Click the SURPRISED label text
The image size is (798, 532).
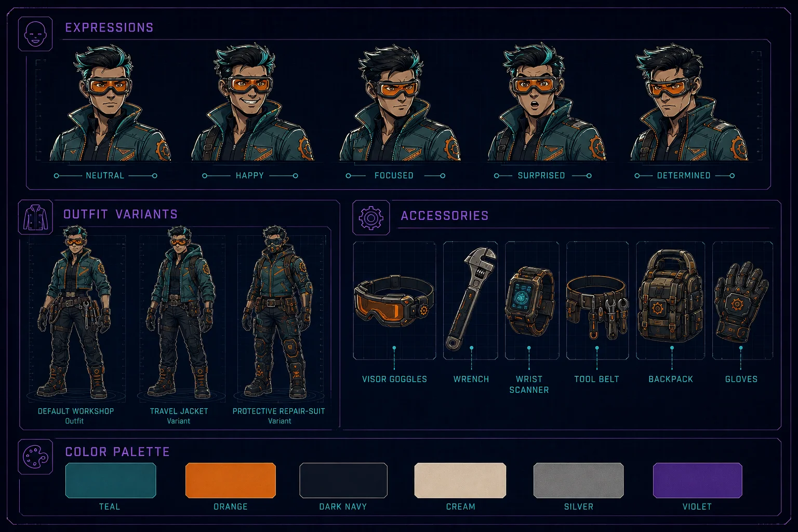click(541, 176)
